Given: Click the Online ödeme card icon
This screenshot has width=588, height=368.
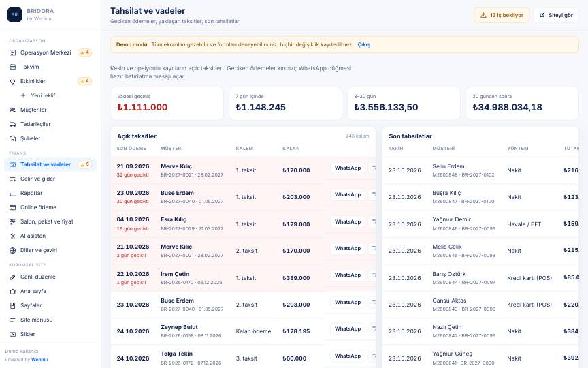Looking at the screenshot, I should tap(12, 207).
